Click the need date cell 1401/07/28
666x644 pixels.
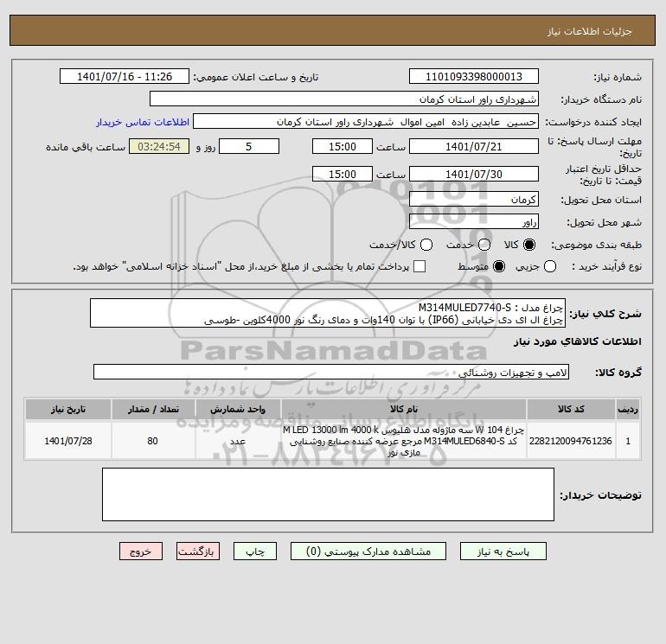[x=68, y=441]
